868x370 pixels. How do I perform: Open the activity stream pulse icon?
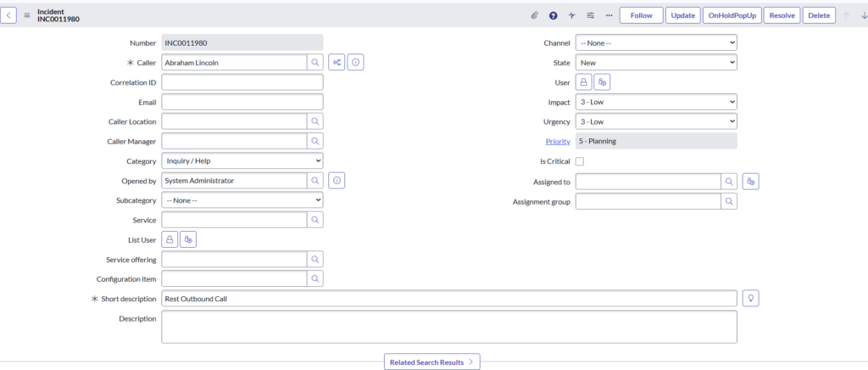tap(572, 15)
